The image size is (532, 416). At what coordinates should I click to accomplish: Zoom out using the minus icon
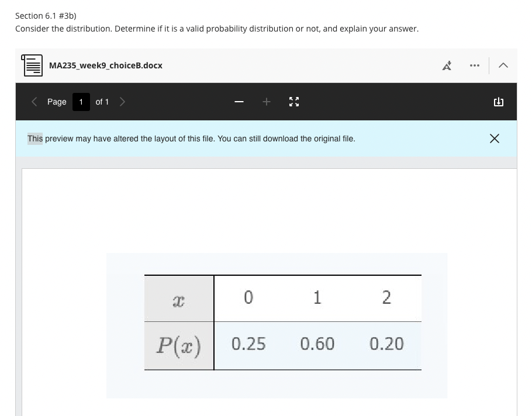tap(239, 102)
